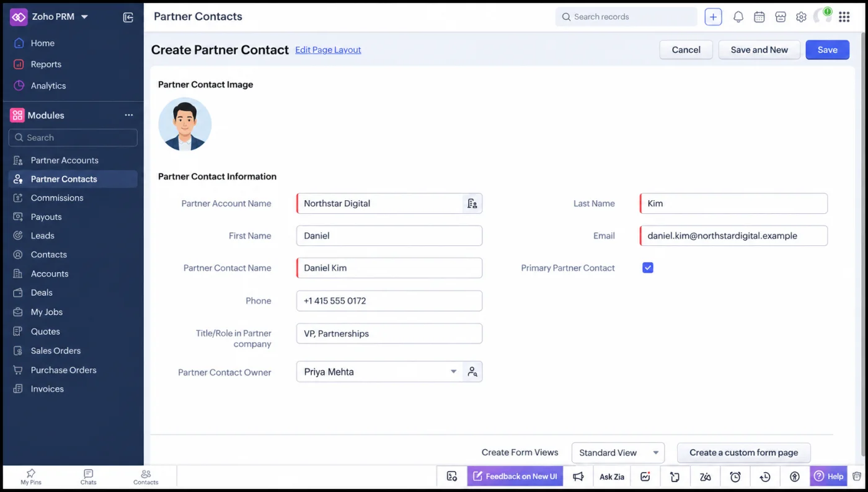Viewport: 868px width, 492px height.
Task: Open the Ask Zia assistant
Action: (x=612, y=477)
